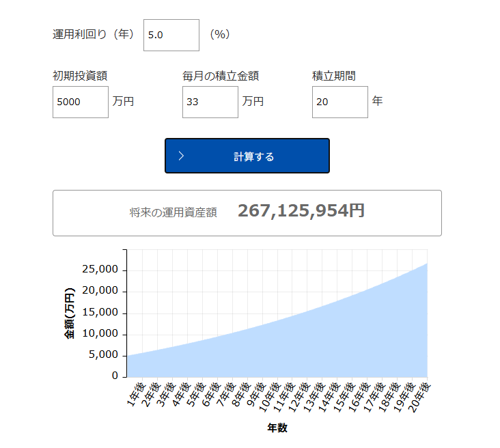Screen dimensions: 500x448
Task: Focus the 運用利回り percentage input field
Action: (171, 35)
